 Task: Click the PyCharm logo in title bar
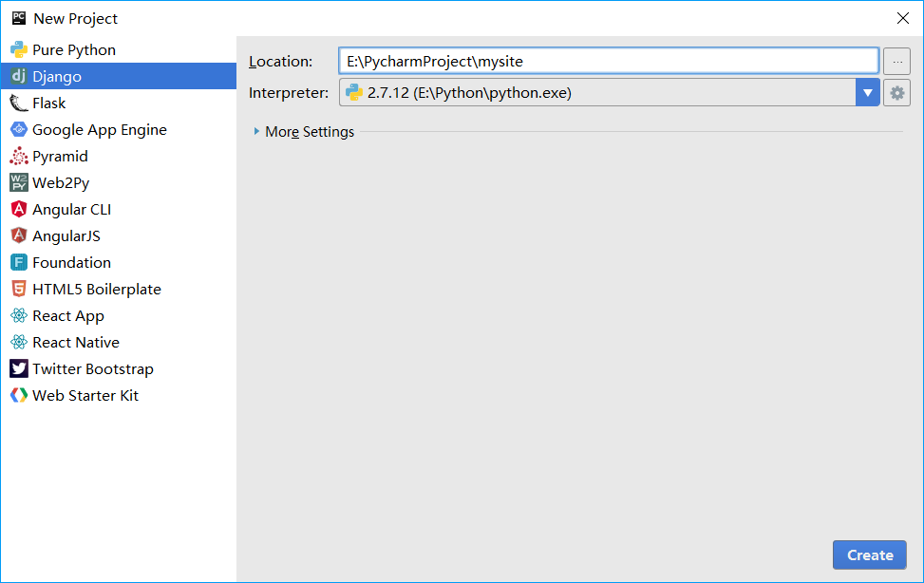click(19, 18)
